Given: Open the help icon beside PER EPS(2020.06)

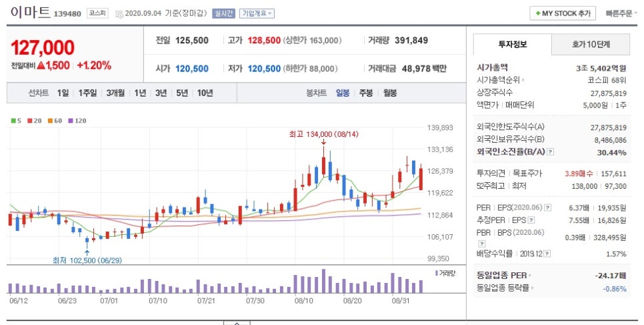Looking at the screenshot, I should point(548,208).
